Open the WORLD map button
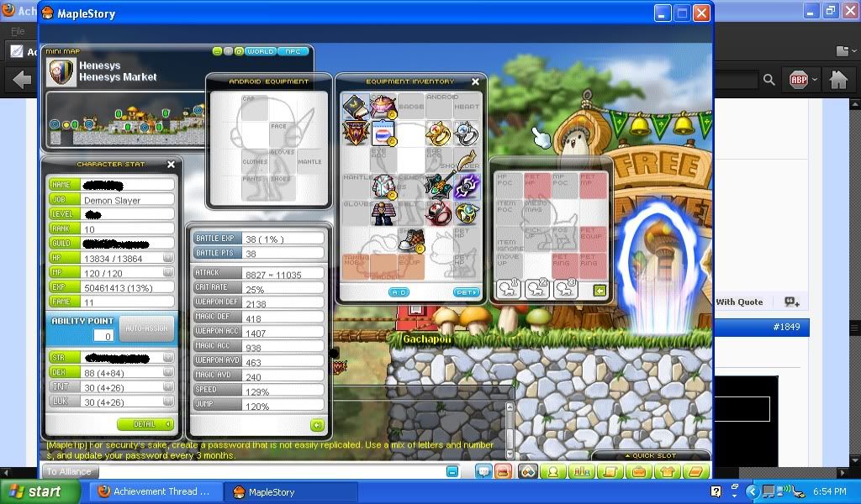This screenshot has height=504, width=861. (x=261, y=51)
